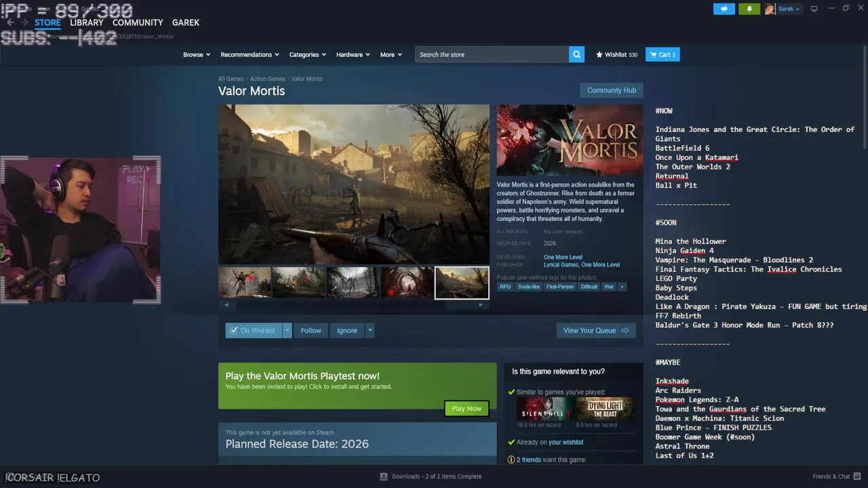
Task: Click the store search magnifier button
Action: pos(576,54)
